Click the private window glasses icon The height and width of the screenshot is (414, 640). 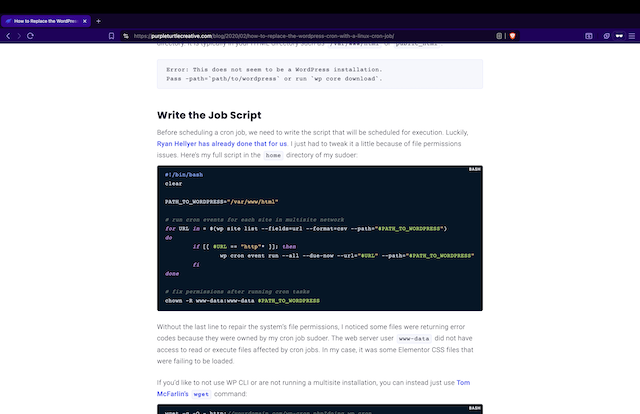pos(620,35)
